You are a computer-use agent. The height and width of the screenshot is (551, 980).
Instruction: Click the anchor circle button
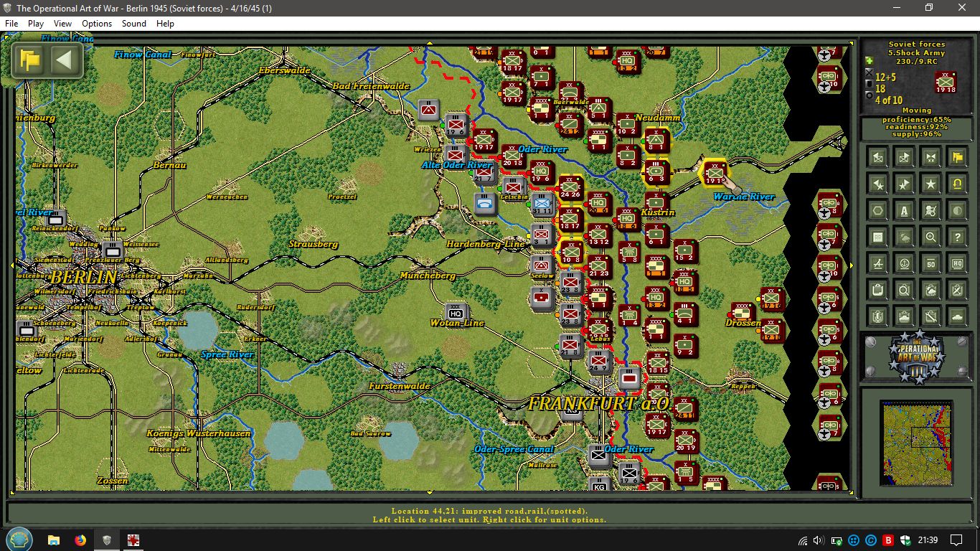point(905,263)
